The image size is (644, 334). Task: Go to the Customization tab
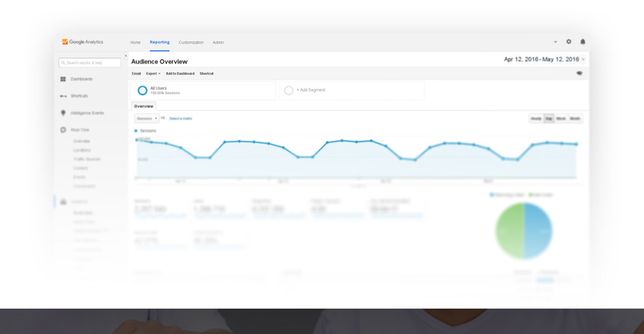click(191, 42)
